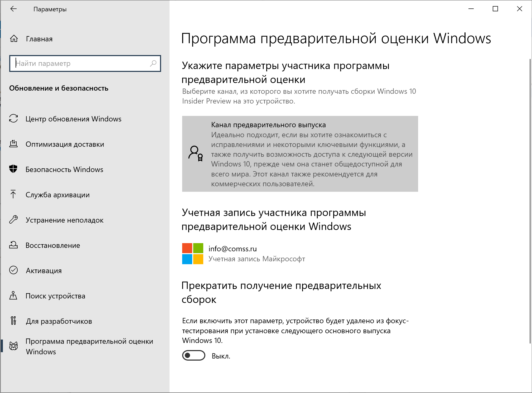Screen dimensions: 532x393
Task: Click the Выкл. toggle state label
Action: 221,356
